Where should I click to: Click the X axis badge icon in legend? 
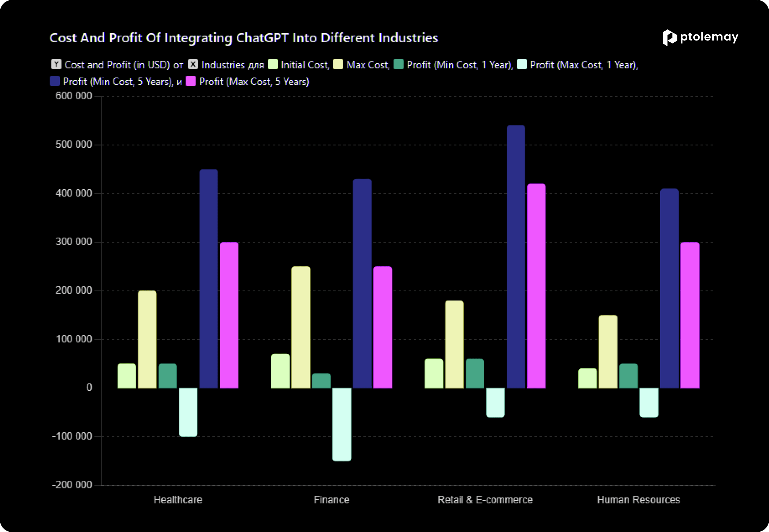(193, 64)
